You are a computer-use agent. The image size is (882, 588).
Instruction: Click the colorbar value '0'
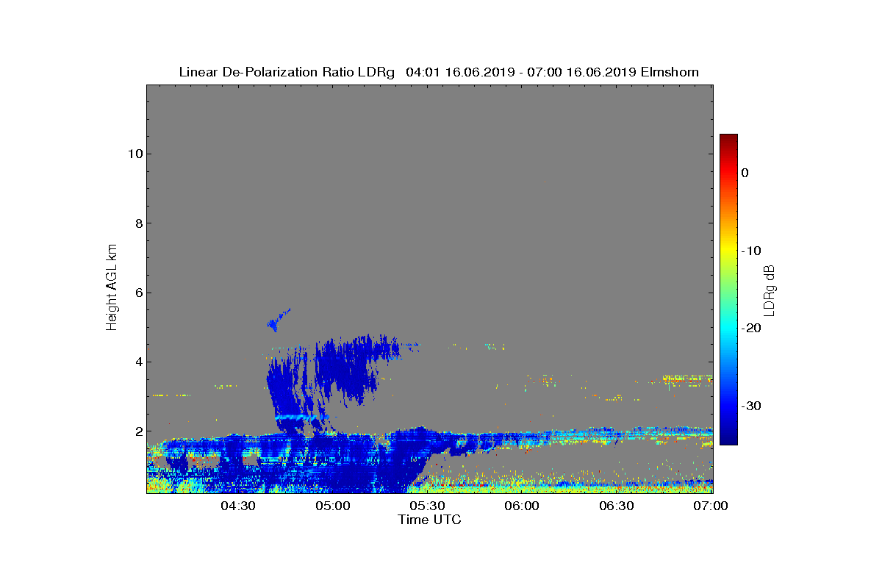pos(745,173)
